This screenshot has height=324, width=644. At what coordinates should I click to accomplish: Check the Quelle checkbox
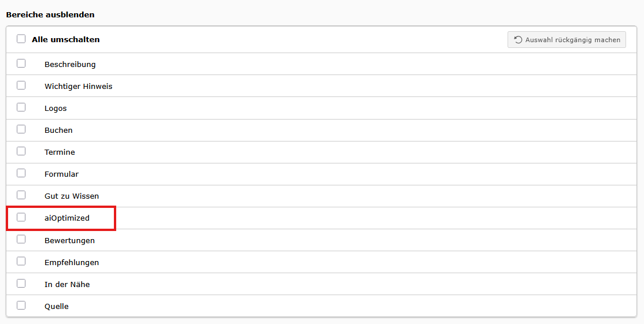pyautogui.click(x=21, y=306)
